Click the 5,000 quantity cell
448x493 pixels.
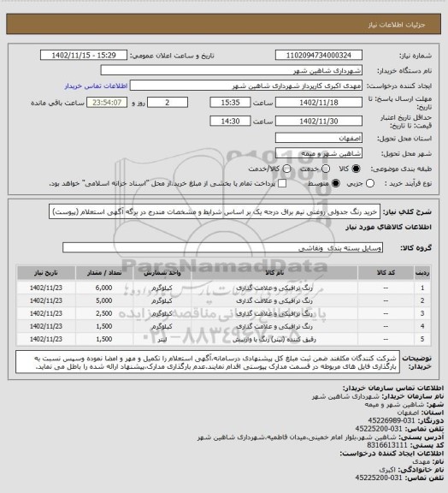tap(104, 300)
